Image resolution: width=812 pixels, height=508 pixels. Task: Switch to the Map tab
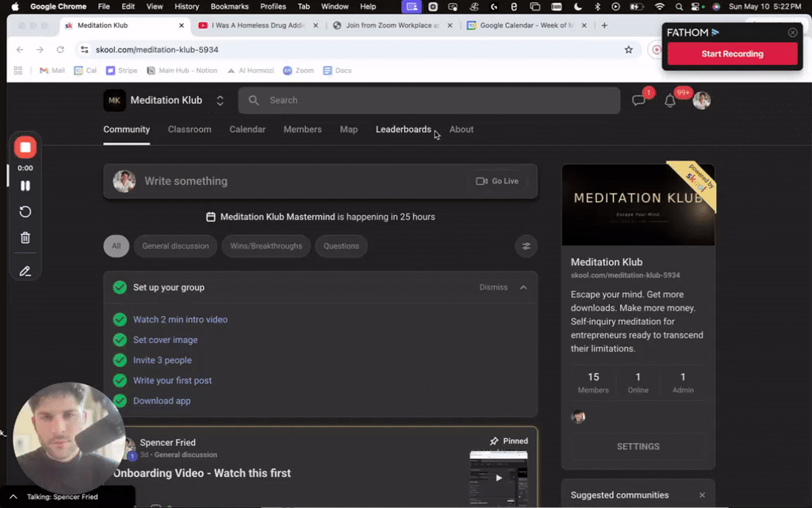click(x=349, y=129)
